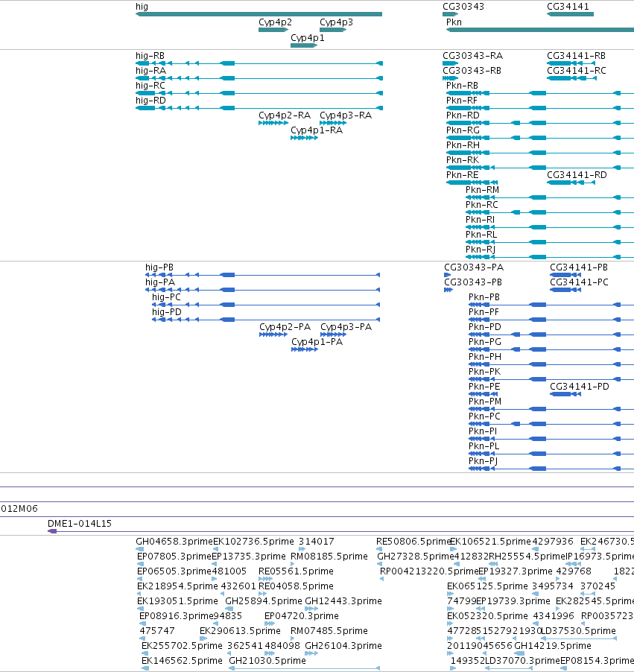Open the GH12443.3prime EST label
The height and width of the screenshot is (672, 634).
[343, 601]
